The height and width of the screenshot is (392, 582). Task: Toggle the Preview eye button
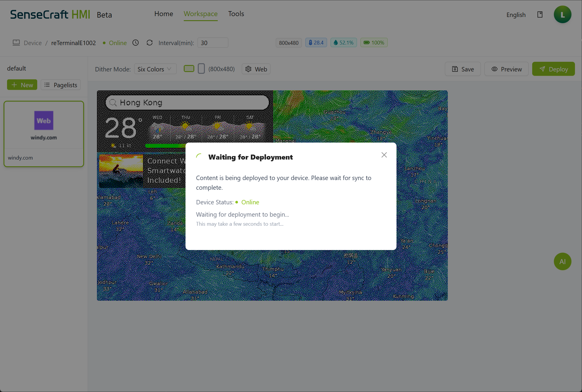tap(506, 69)
